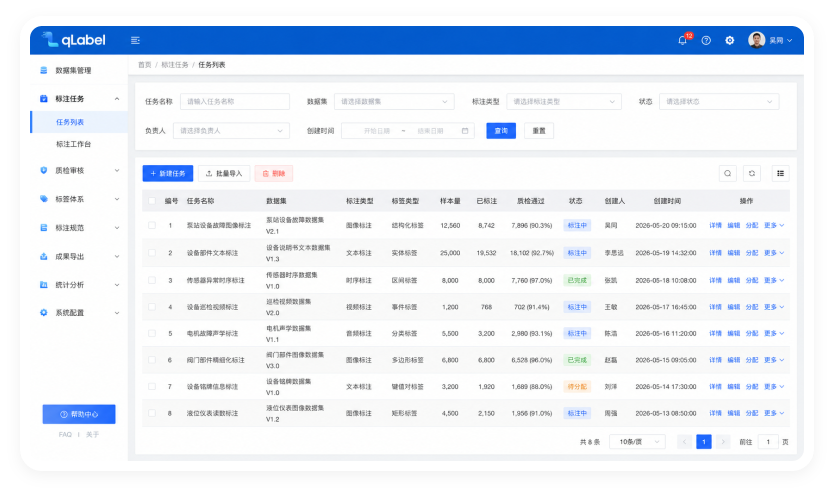Click 数据集管理 sidebar icon
The image size is (834, 495).
click(x=44, y=70)
